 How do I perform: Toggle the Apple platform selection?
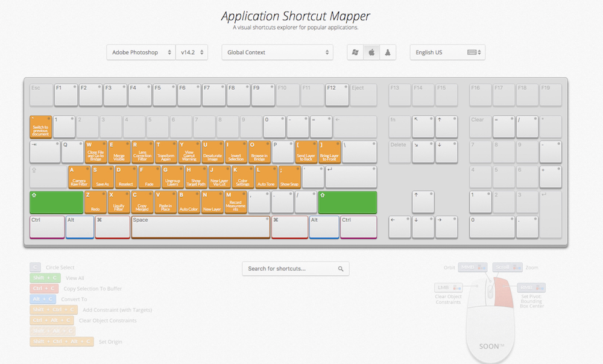(372, 52)
